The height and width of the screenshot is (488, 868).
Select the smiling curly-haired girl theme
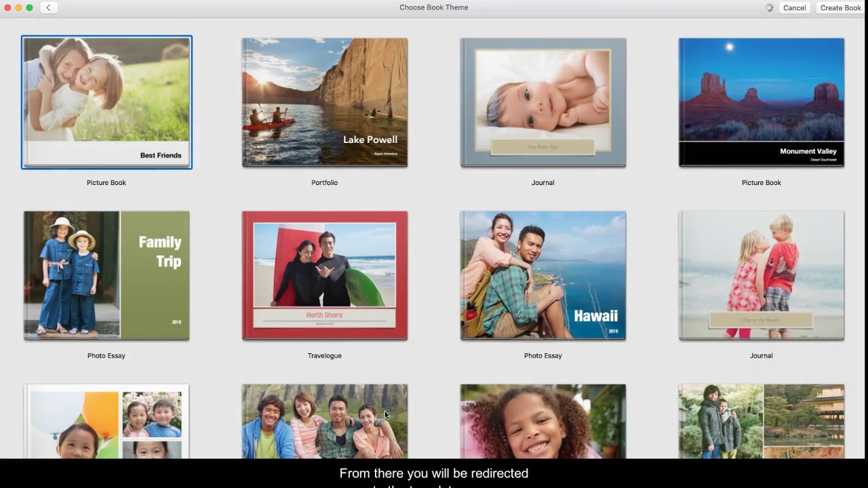(543, 422)
